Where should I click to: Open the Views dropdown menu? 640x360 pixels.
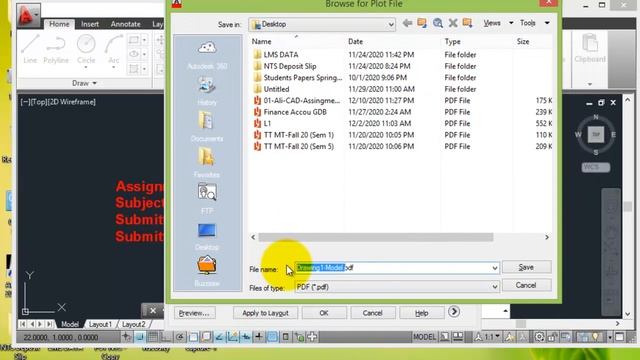click(498, 23)
